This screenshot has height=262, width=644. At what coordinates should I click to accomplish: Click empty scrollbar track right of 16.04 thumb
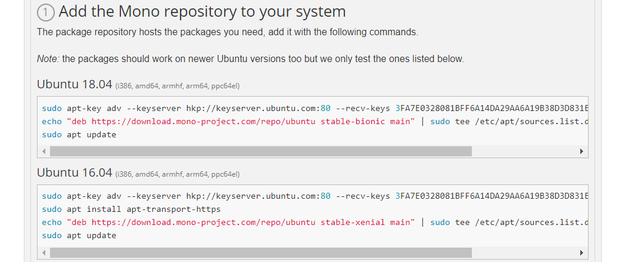point(524,252)
